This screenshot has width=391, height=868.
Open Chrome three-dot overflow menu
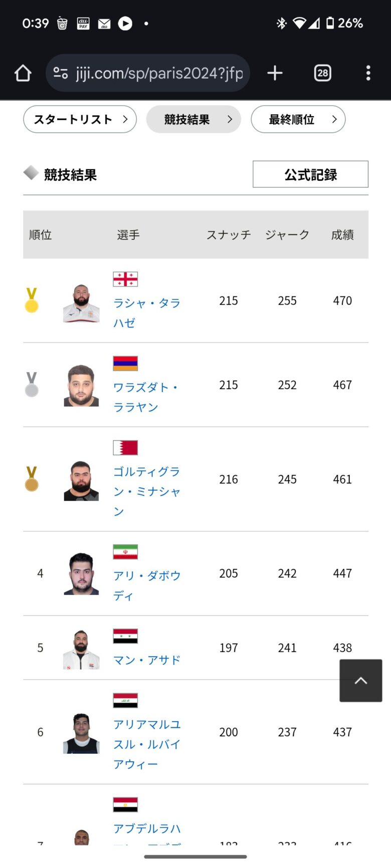(x=368, y=74)
